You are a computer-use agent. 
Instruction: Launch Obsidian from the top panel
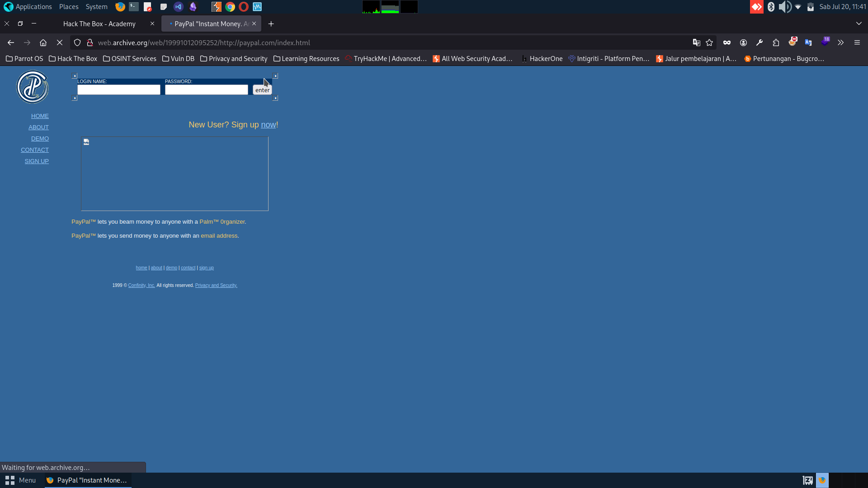193,7
